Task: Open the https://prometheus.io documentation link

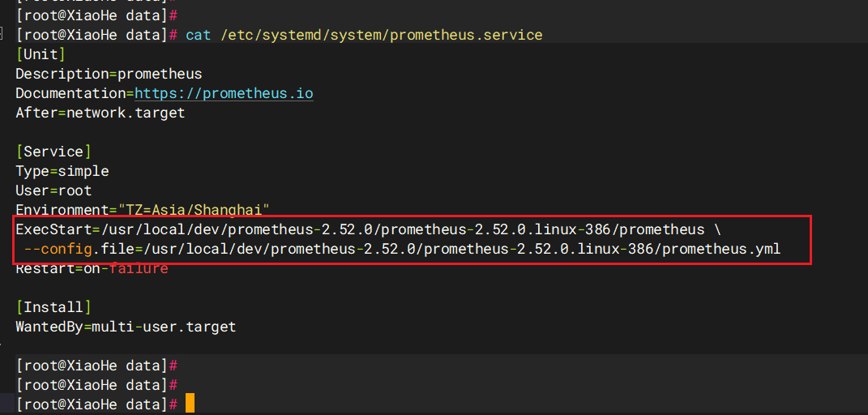Action: point(224,93)
